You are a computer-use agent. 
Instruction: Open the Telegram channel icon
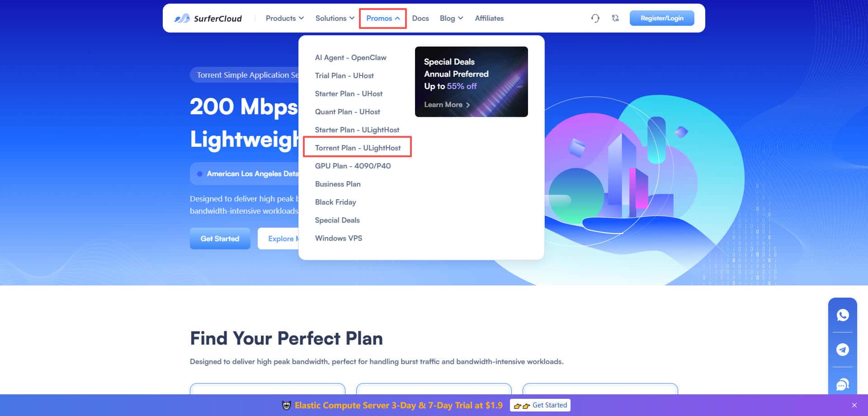[842, 349]
